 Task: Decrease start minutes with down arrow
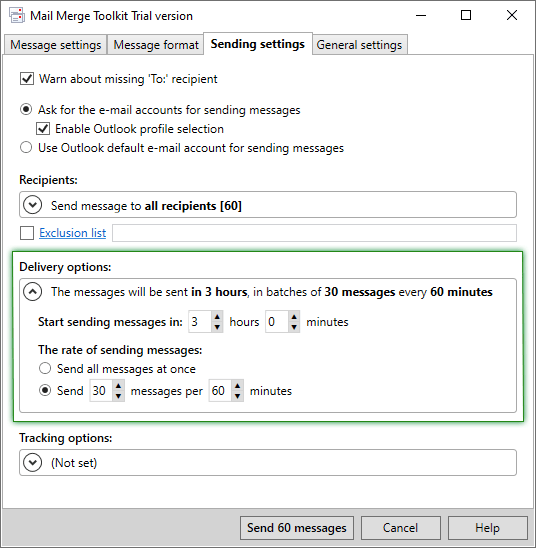294,327
